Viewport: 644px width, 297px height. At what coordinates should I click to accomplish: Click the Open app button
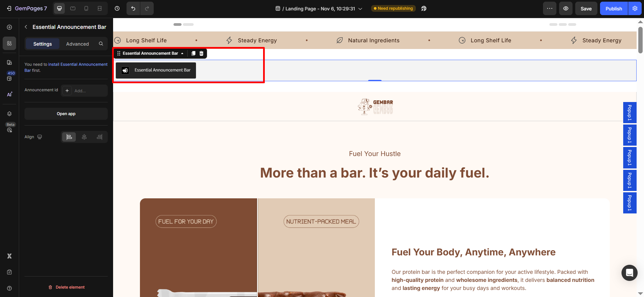click(66, 114)
